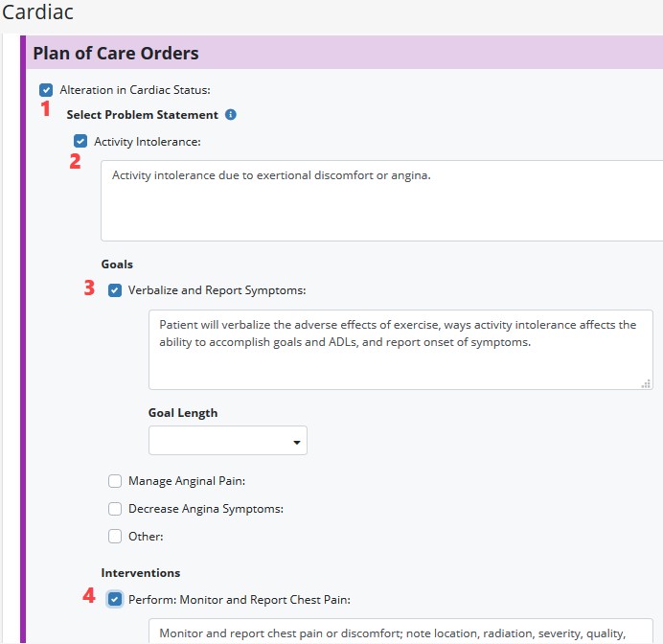Toggle the Activity Intolerance checkbox
This screenshot has height=644, width=663.
coord(80,142)
